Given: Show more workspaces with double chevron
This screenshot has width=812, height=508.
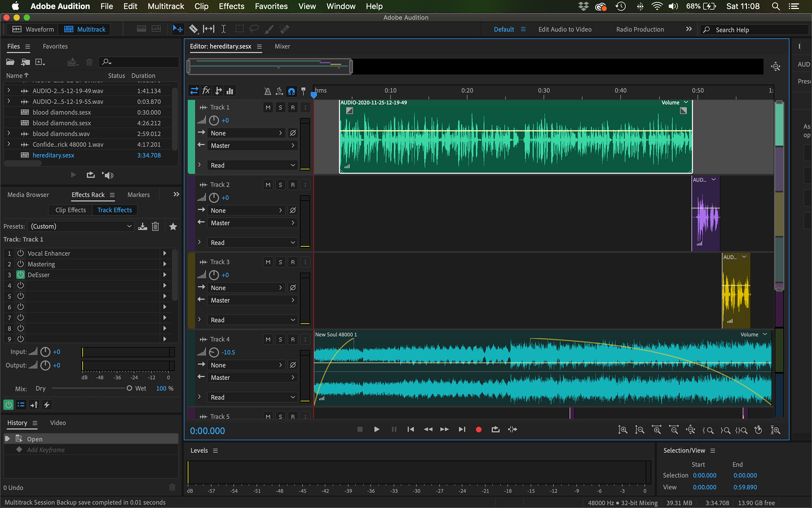Looking at the screenshot, I should (689, 29).
